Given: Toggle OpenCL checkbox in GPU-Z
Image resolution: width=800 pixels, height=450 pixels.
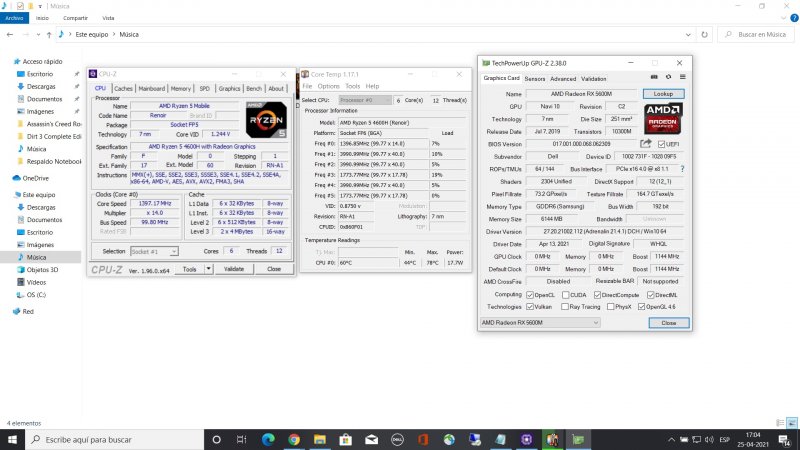Looking at the screenshot, I should [x=530, y=295].
